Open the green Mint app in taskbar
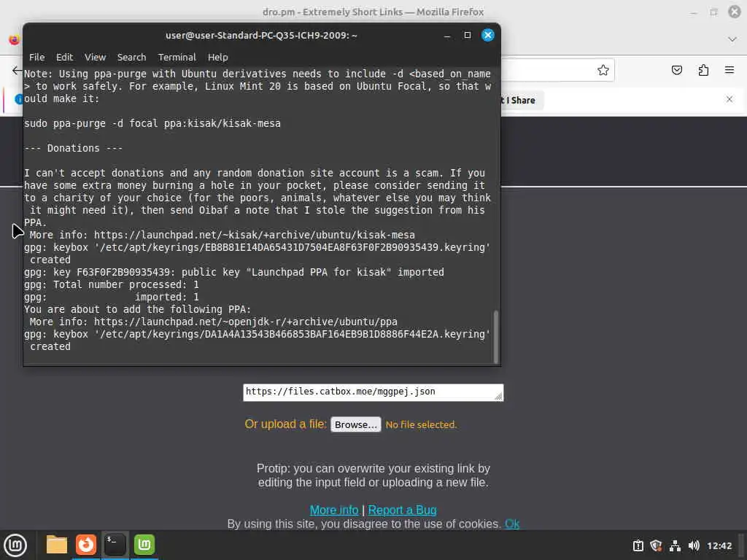 pyautogui.click(x=144, y=545)
